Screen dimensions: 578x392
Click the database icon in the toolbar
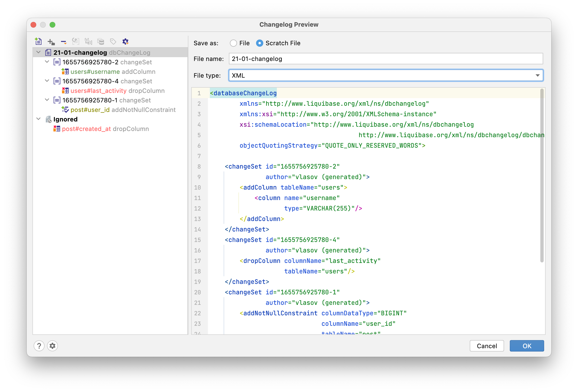click(101, 41)
